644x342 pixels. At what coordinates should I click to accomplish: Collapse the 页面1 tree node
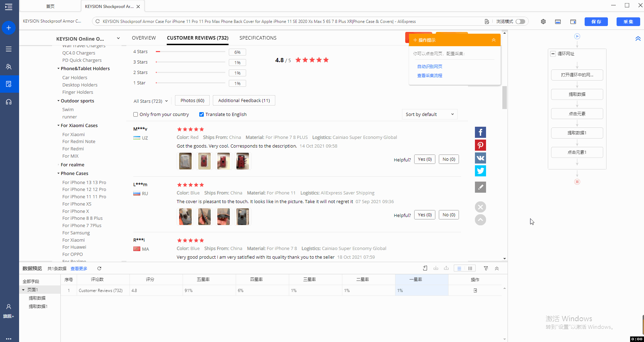tap(23, 290)
